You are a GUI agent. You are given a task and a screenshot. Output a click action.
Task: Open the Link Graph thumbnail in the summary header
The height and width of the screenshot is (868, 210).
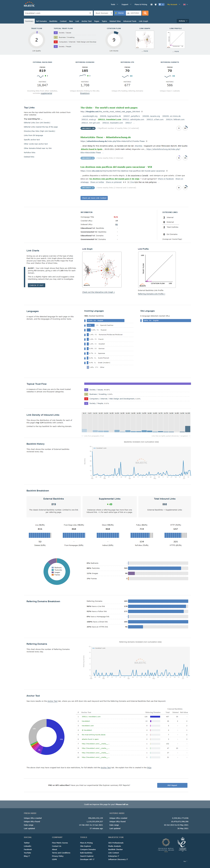coord(145,40)
